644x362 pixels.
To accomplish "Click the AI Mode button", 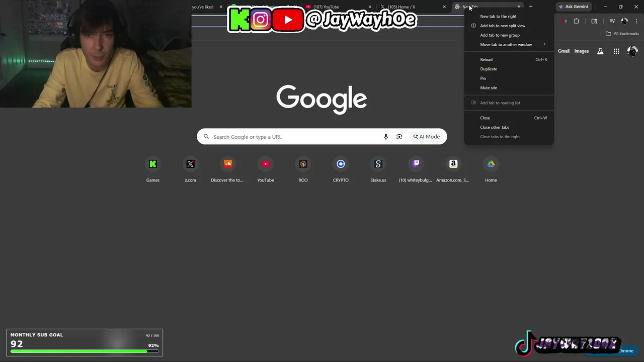I will [x=427, y=137].
